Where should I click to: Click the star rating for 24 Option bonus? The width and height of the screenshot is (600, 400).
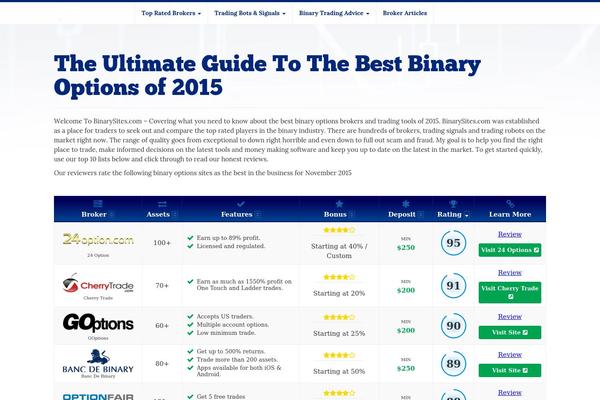(339, 230)
